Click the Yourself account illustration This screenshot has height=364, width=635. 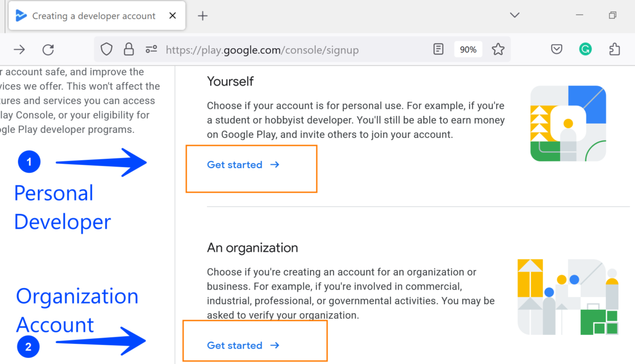click(x=568, y=124)
